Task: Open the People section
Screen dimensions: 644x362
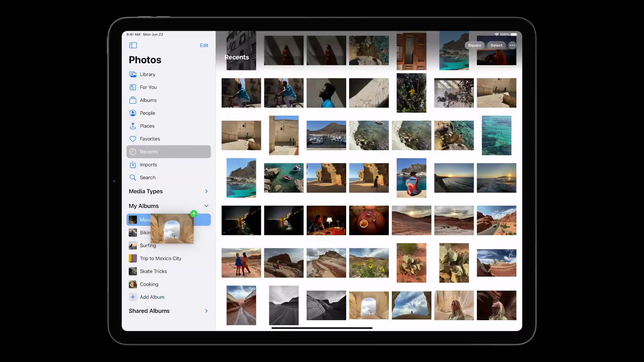Action: pyautogui.click(x=148, y=113)
